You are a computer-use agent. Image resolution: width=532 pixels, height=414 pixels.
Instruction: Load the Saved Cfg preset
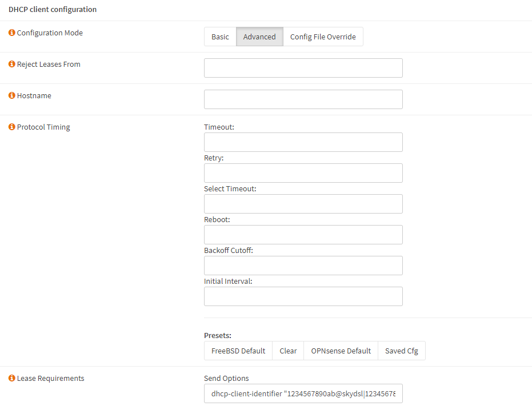click(x=401, y=351)
